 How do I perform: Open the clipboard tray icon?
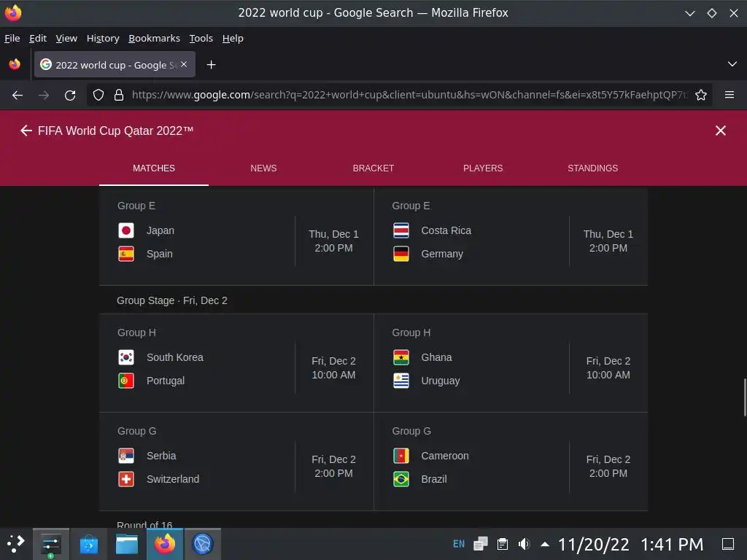tap(502, 544)
